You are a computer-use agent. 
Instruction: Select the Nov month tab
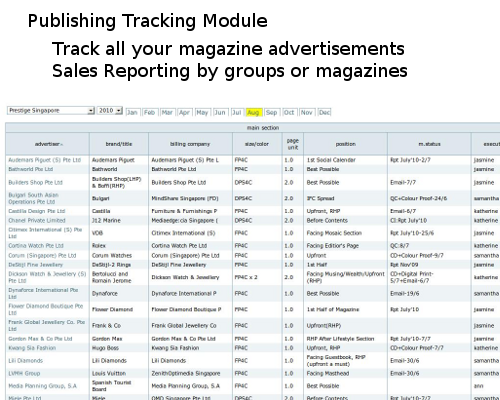click(x=306, y=112)
